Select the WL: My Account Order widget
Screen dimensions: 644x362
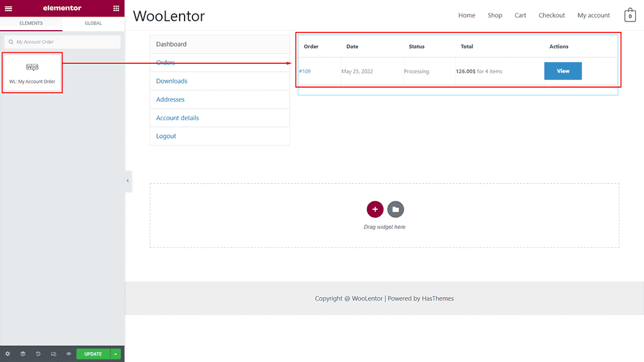[x=32, y=72]
